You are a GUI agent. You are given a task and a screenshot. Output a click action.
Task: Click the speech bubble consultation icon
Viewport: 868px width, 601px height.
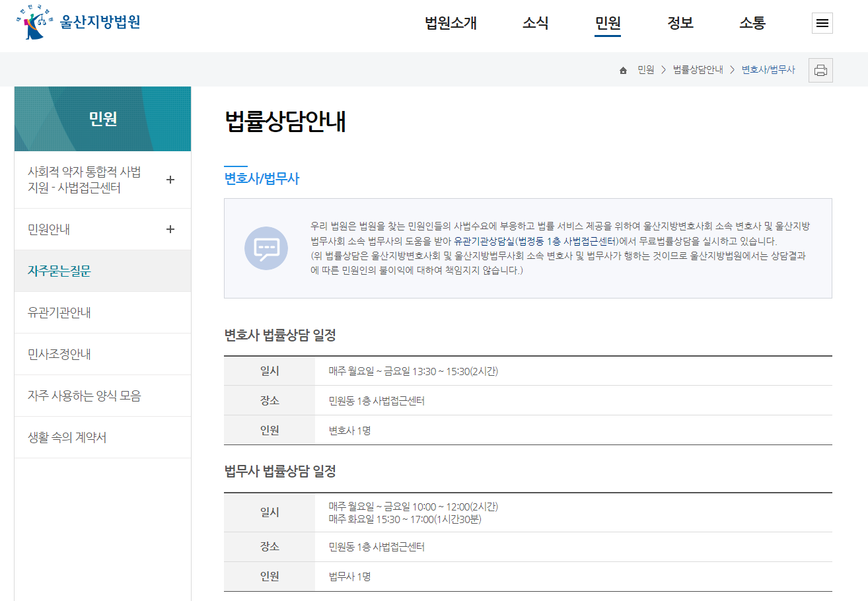pyautogui.click(x=266, y=248)
